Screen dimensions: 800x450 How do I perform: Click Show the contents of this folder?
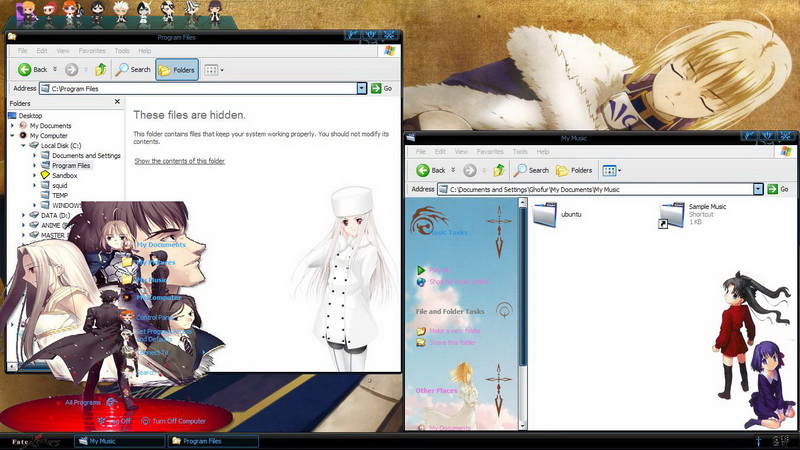(x=180, y=161)
